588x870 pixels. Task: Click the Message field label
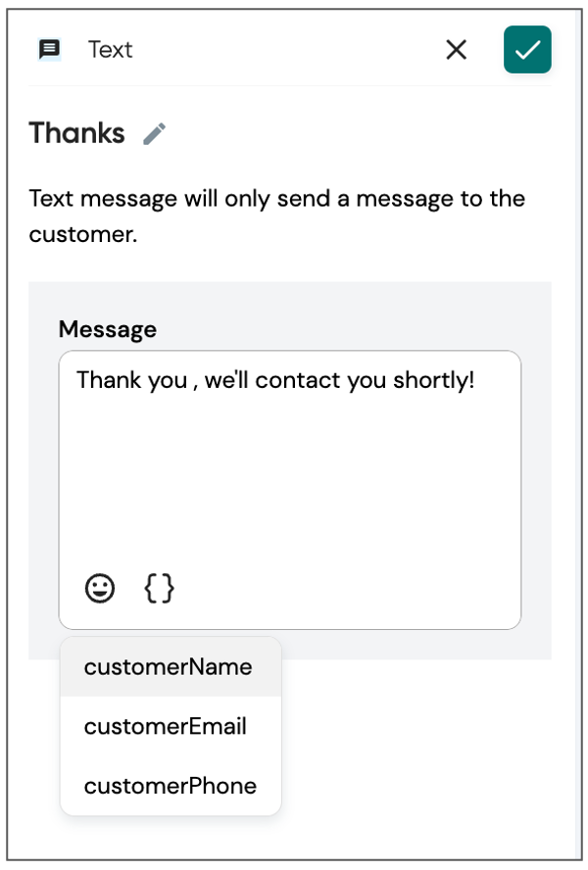pyautogui.click(x=108, y=329)
